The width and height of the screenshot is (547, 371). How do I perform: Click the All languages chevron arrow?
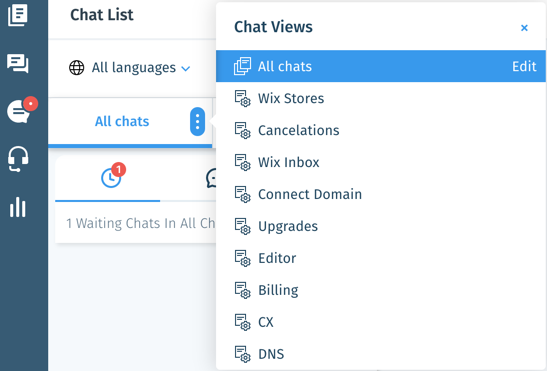coord(186,69)
